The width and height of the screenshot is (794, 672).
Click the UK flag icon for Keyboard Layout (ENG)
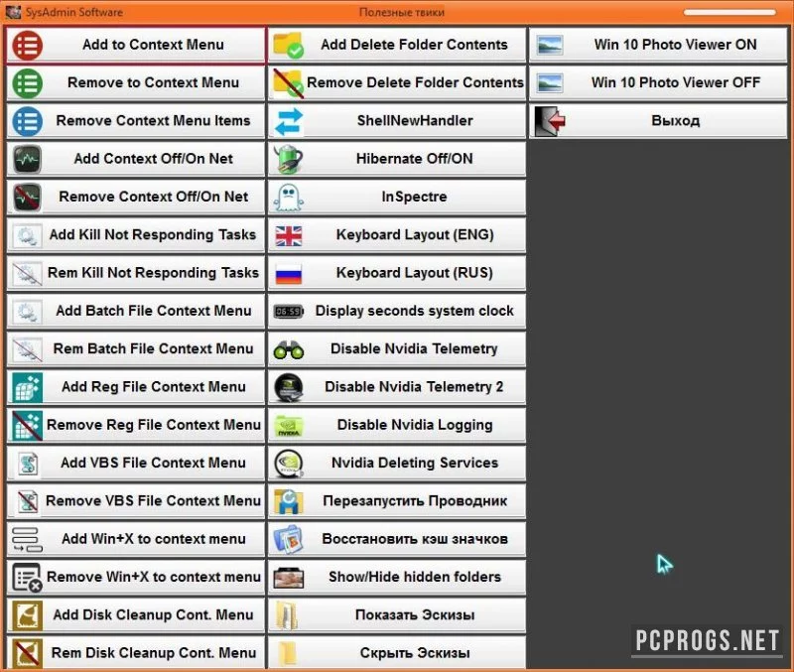pyautogui.click(x=288, y=236)
